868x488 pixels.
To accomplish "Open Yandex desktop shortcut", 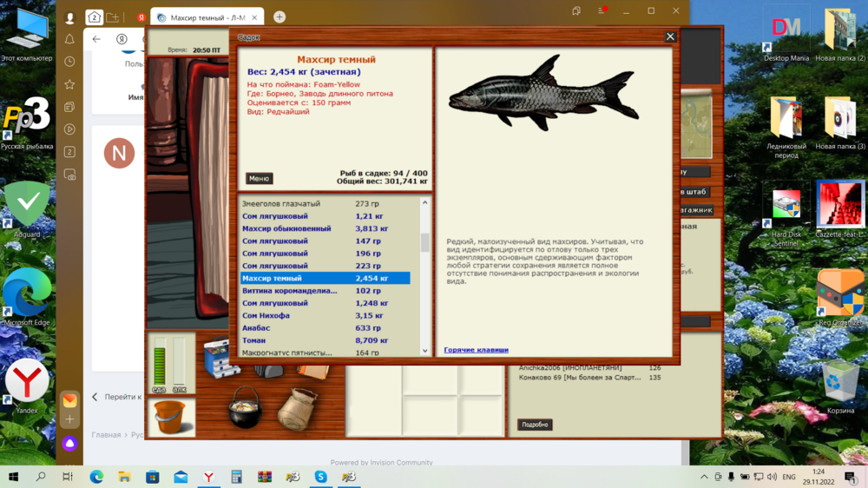I will [27, 386].
